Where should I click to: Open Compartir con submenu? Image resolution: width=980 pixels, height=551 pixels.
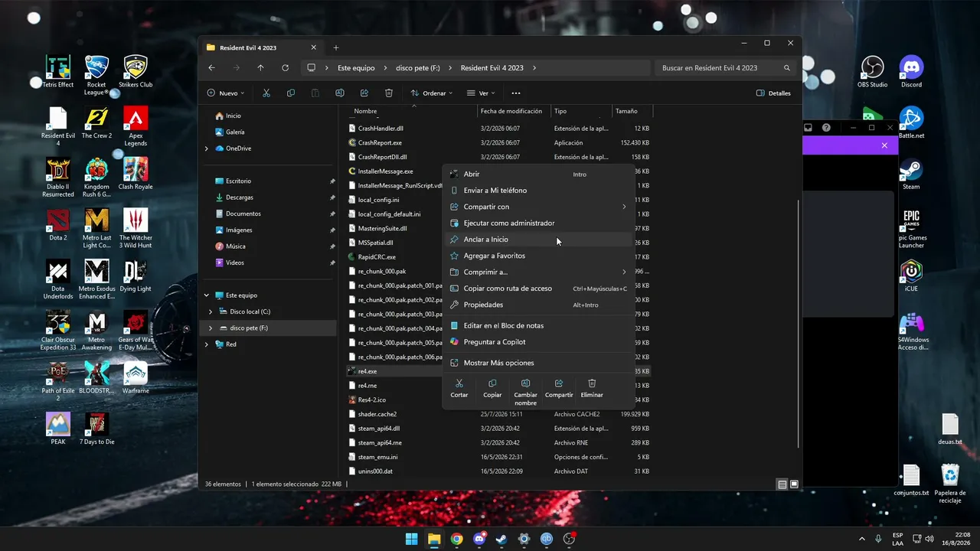pyautogui.click(x=539, y=207)
